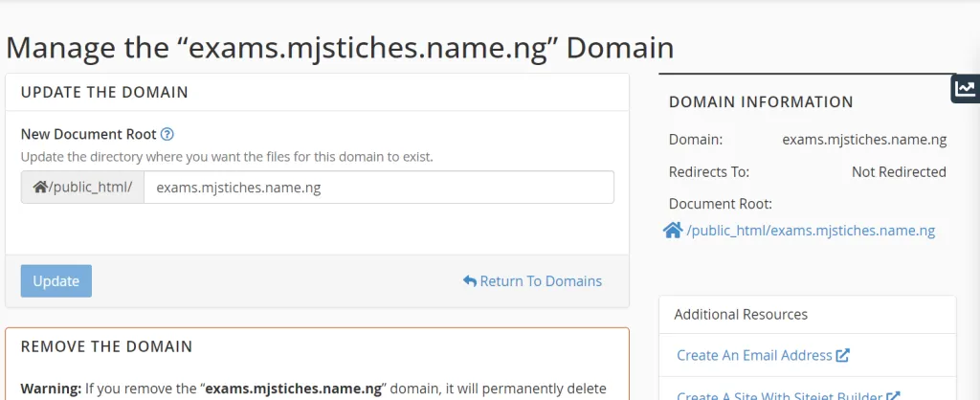Click the Additional Resources heading
Screen dimensions: 980x400
pos(741,315)
